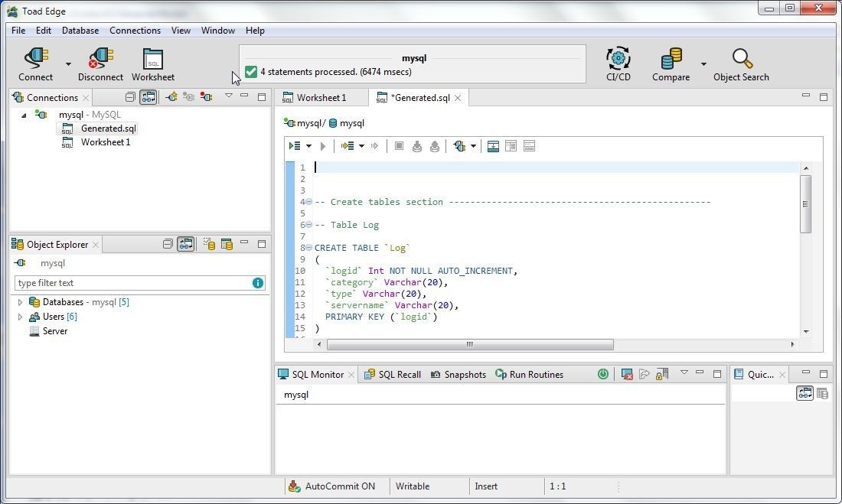The width and height of the screenshot is (842, 504).
Task: Click the greyed step-over icon in editor toolbar
Action: click(x=375, y=146)
